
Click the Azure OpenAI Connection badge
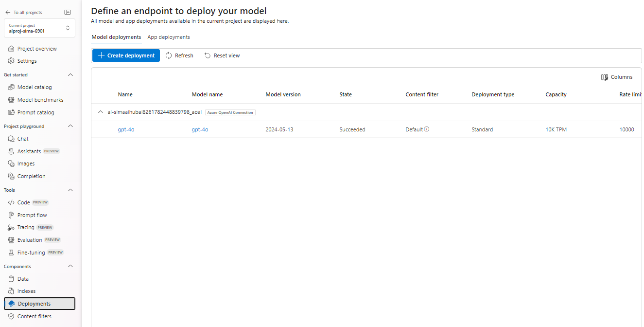pos(230,112)
